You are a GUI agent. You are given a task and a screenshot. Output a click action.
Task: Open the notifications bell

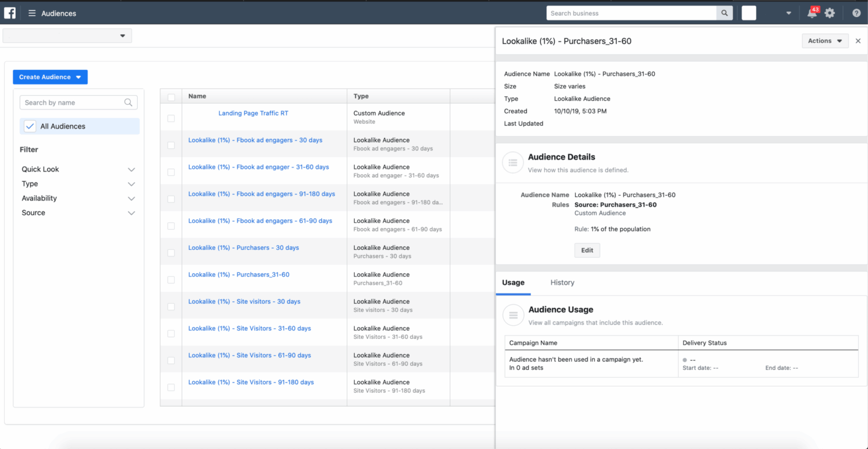click(x=812, y=13)
